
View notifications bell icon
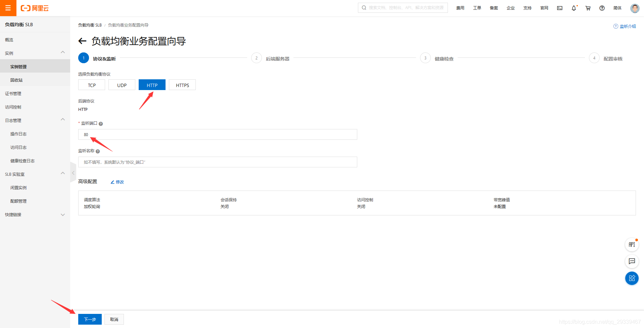point(574,8)
